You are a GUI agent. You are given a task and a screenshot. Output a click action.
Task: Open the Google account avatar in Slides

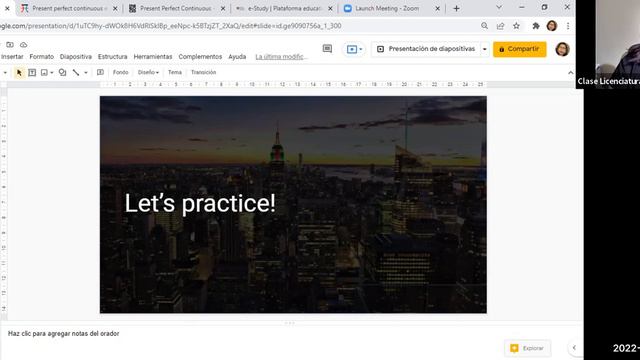[562, 49]
